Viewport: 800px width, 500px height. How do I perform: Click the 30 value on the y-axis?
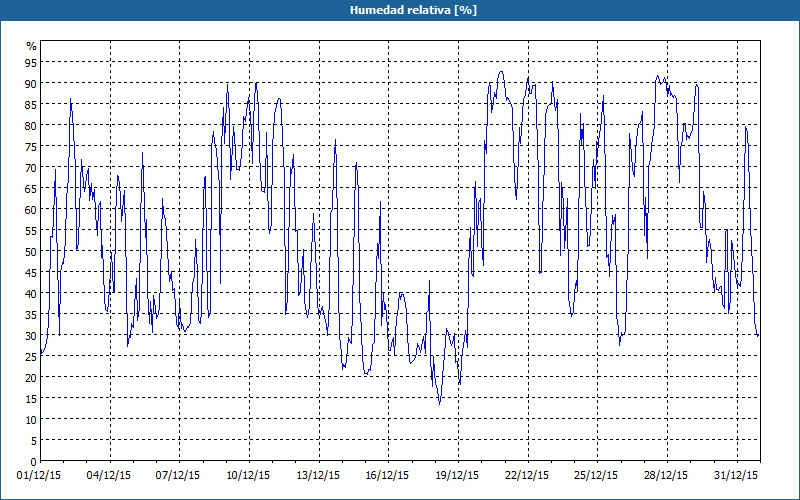31,335
